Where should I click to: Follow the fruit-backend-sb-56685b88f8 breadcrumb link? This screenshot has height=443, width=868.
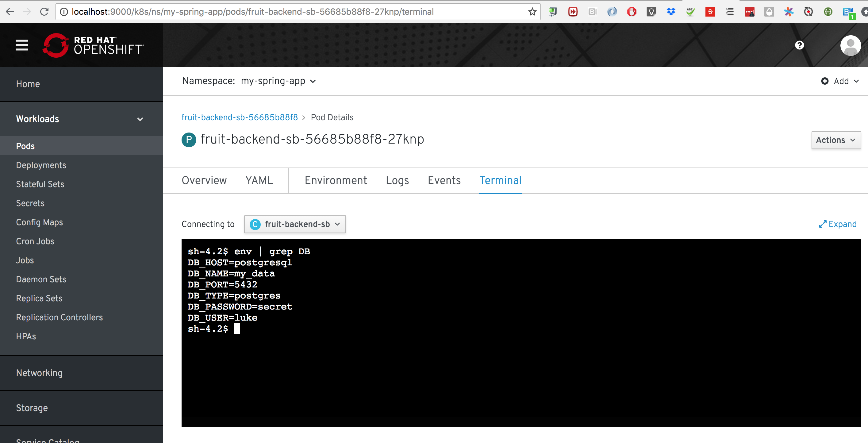239,117
